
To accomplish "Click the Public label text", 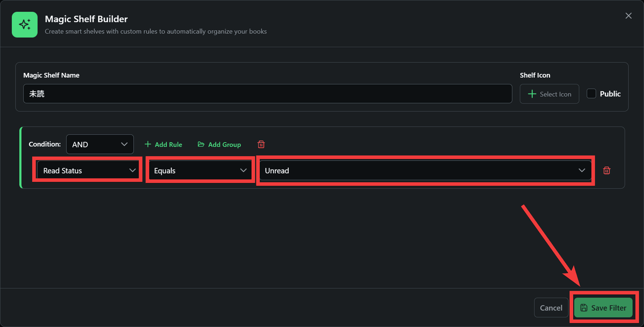I will [610, 94].
